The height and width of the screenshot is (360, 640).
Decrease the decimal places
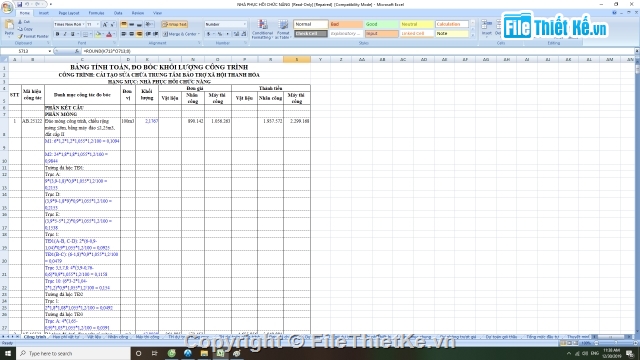244,34
